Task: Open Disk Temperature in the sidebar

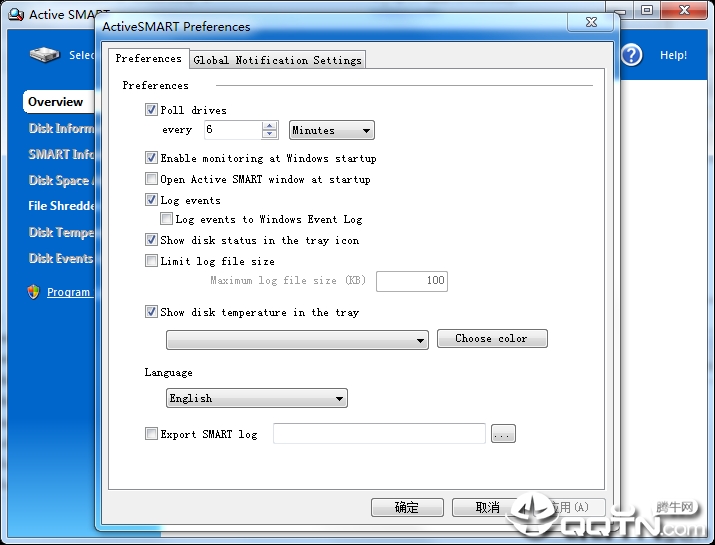Action: pos(61,233)
